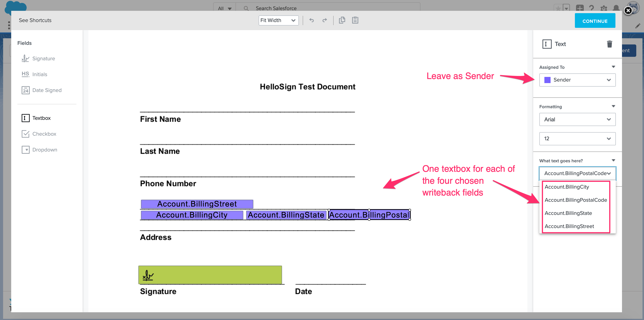
Task: Click See Shortcuts menu label
Action: 35,20
